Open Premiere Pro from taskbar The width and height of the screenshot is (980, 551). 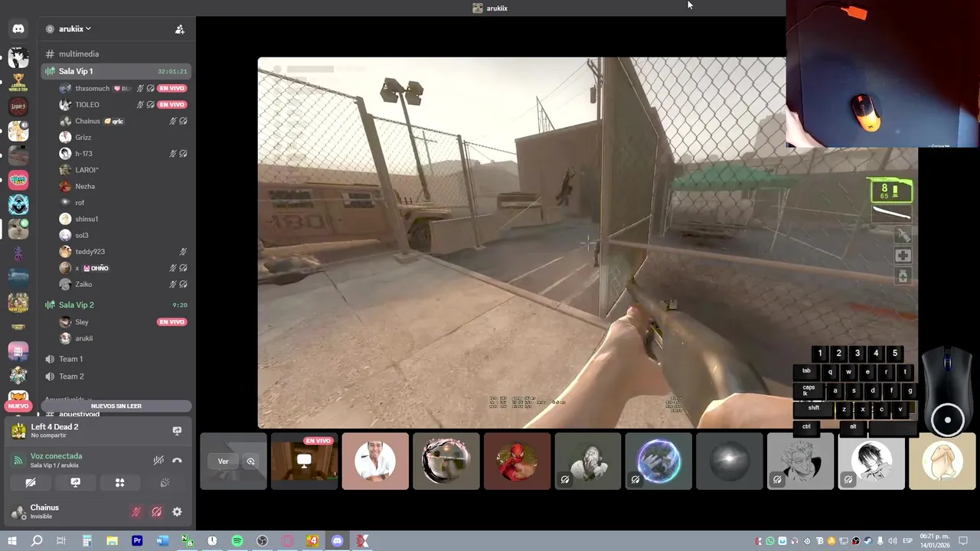click(137, 541)
